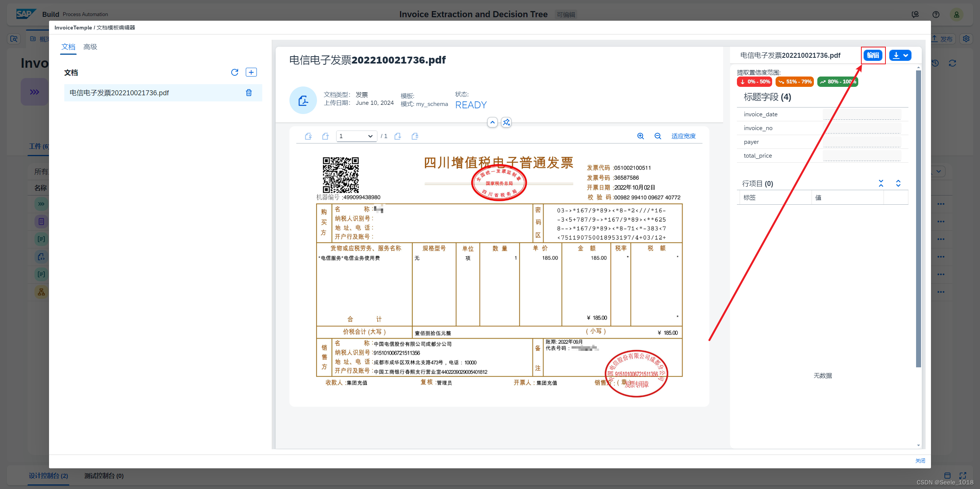Click the 关闭 close link
This screenshot has width=980, height=489.
click(x=920, y=461)
